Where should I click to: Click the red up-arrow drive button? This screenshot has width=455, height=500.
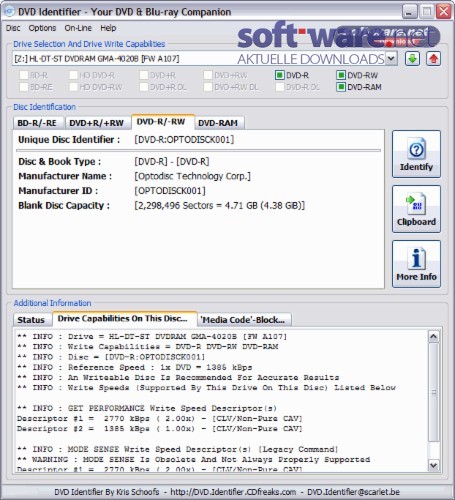coord(433,59)
